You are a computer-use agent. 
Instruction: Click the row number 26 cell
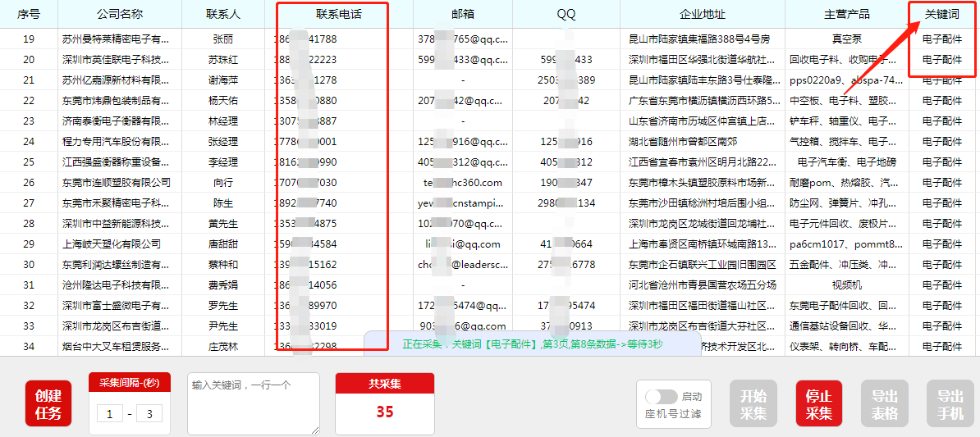[29, 183]
